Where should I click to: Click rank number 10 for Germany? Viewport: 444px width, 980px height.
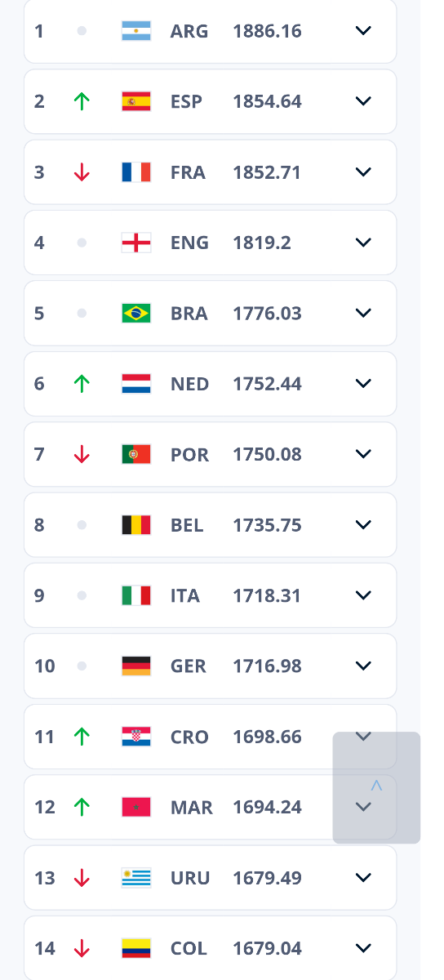pyautogui.click(x=45, y=666)
